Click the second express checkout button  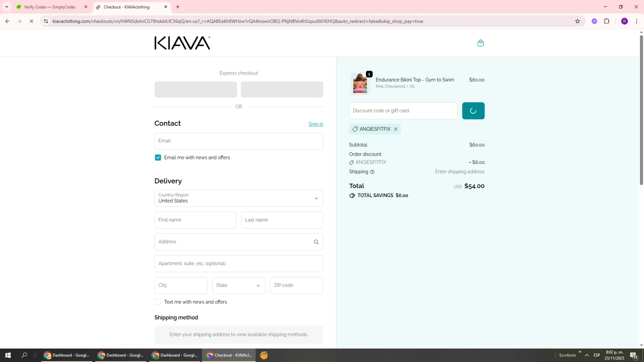282,90
